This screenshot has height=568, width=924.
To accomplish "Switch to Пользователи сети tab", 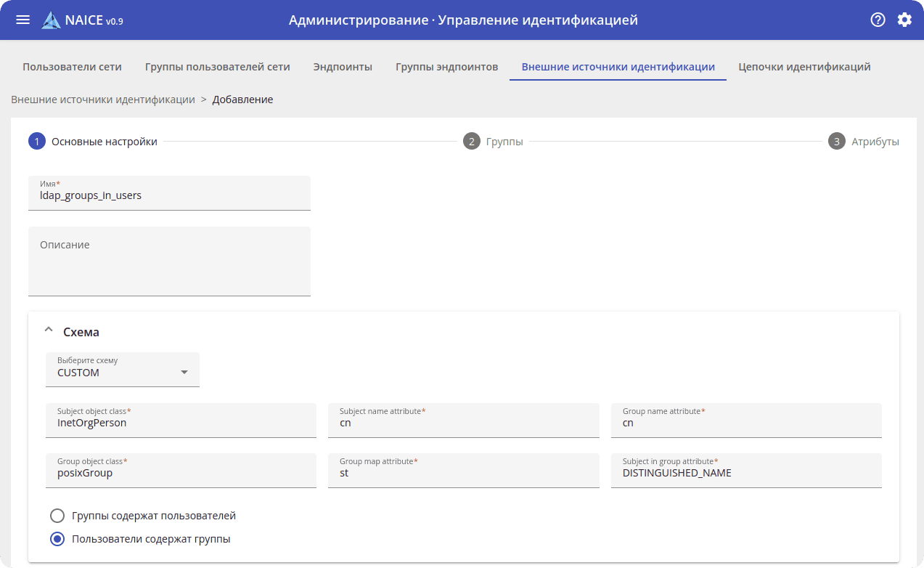I will coord(72,67).
